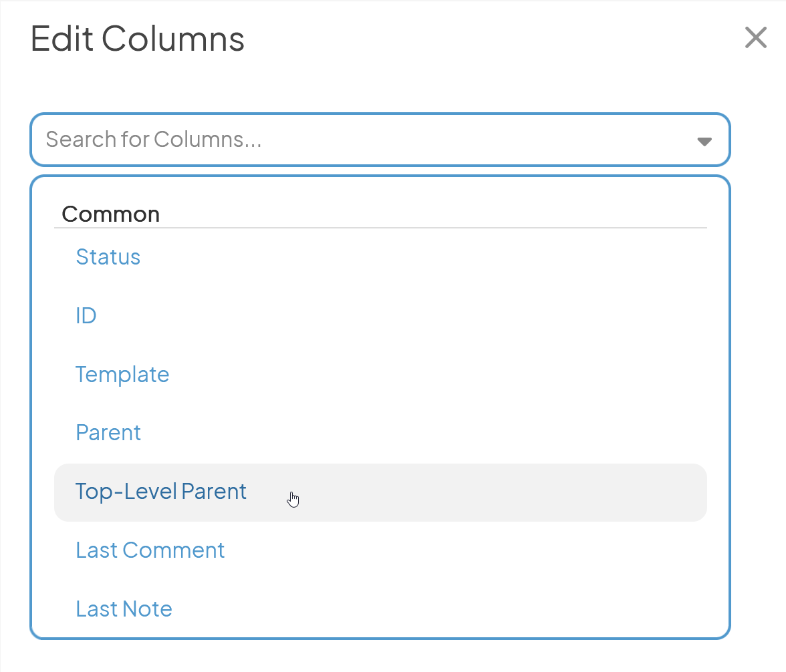
Task: Select the Status column option
Action: coord(380,257)
